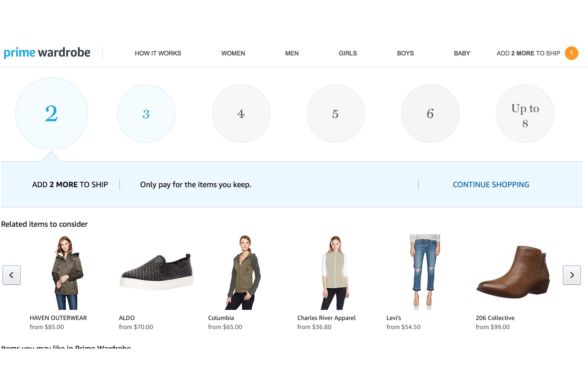Open the Men category
The width and height of the screenshot is (588, 392).
(292, 53)
